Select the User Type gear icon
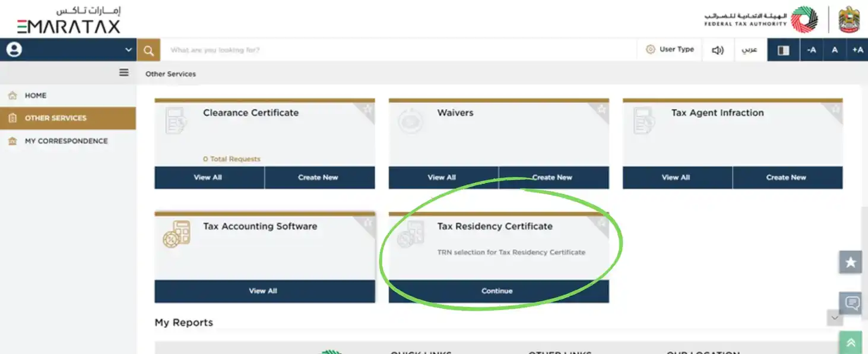Viewport: 868px width, 354px height. pyautogui.click(x=651, y=49)
